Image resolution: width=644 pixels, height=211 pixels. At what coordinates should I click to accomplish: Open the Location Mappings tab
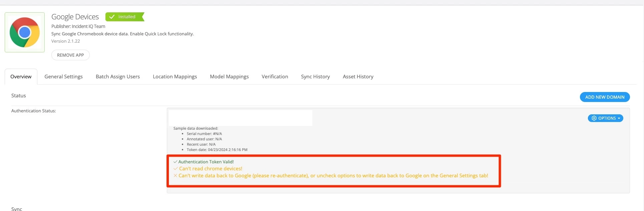pyautogui.click(x=175, y=77)
